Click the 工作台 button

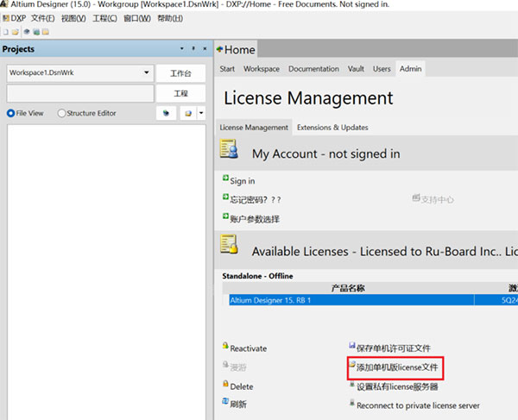point(180,73)
